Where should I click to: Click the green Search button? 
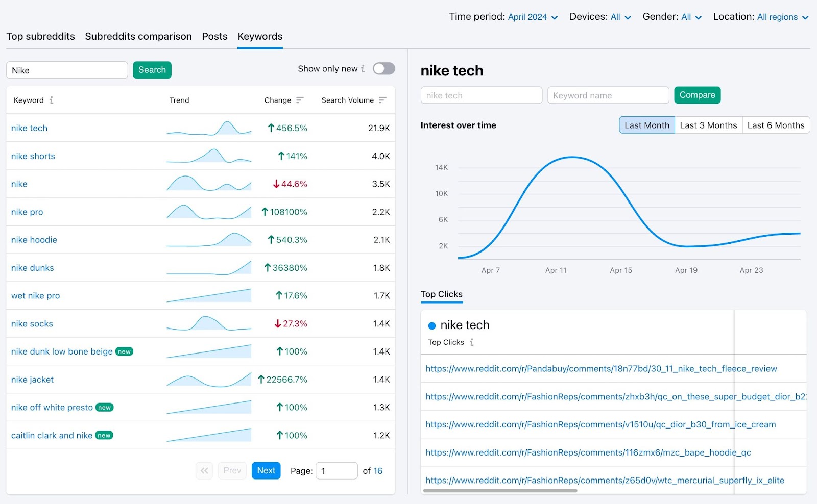click(x=152, y=70)
